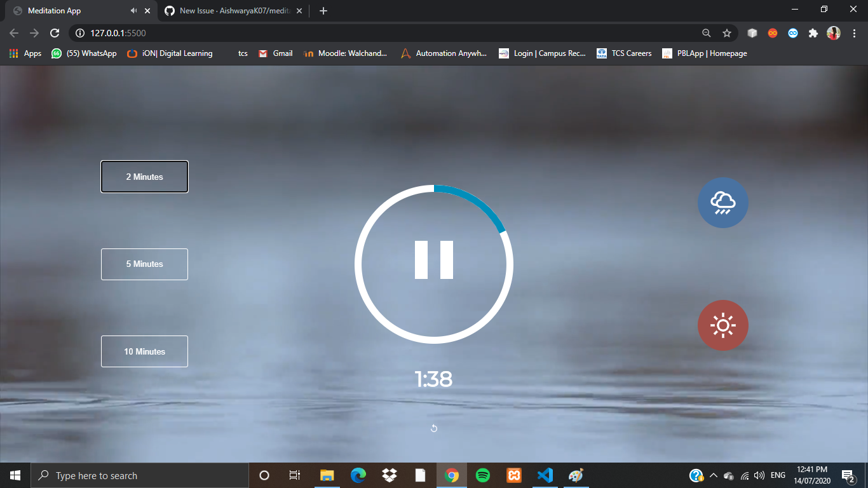Reload the page in Chrome
The height and width of the screenshot is (488, 868).
click(x=55, y=33)
